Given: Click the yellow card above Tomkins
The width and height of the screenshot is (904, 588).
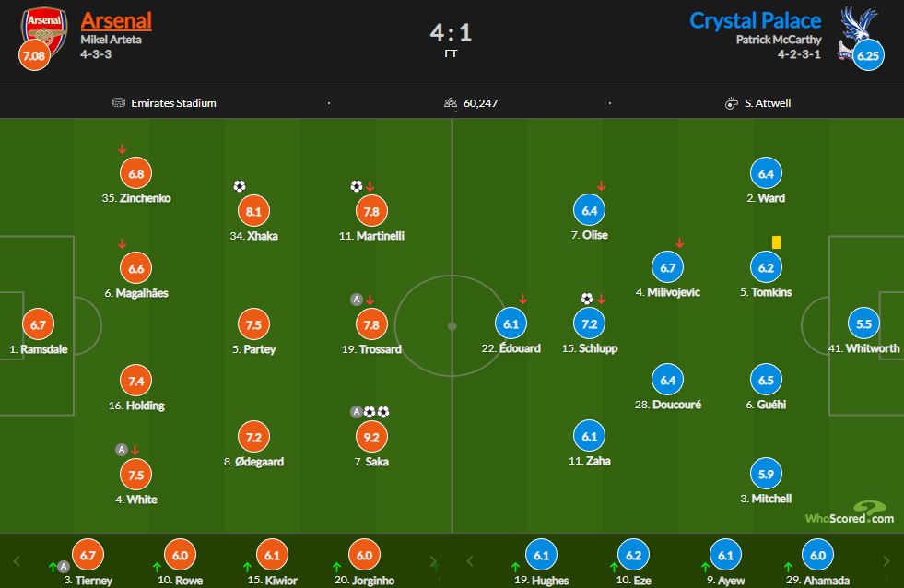Looking at the screenshot, I should [776, 242].
